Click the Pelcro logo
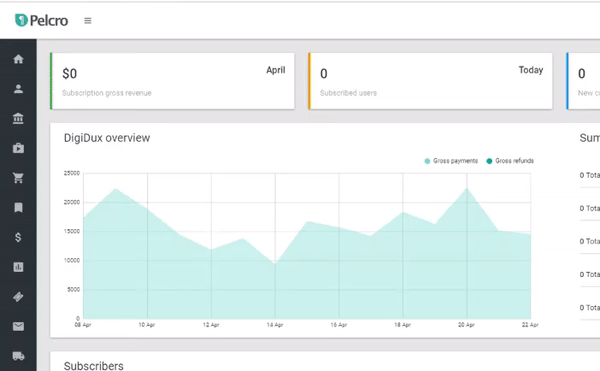Image resolution: width=600 pixels, height=371 pixels. click(x=41, y=20)
